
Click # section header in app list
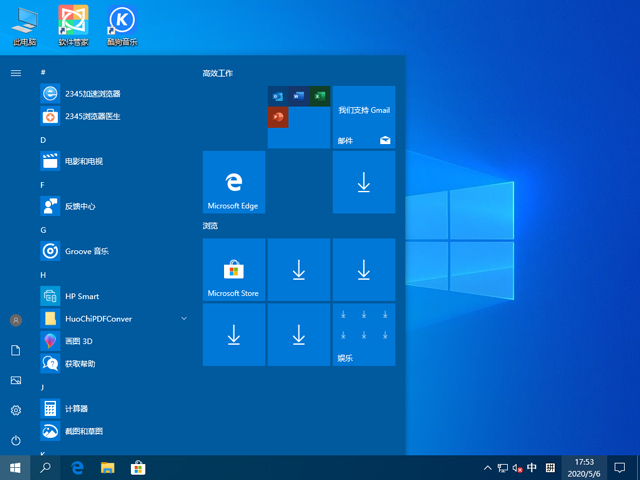point(43,72)
